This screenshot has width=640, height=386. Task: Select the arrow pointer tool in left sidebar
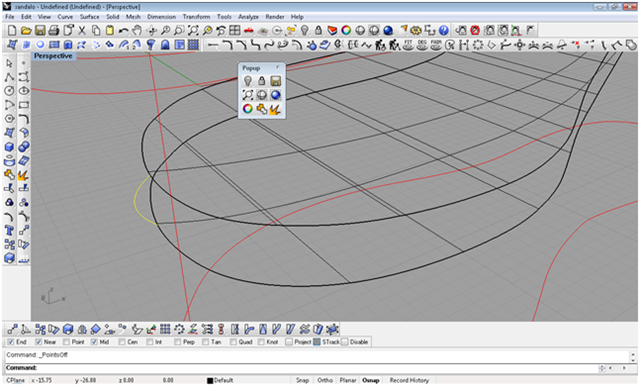(9, 63)
